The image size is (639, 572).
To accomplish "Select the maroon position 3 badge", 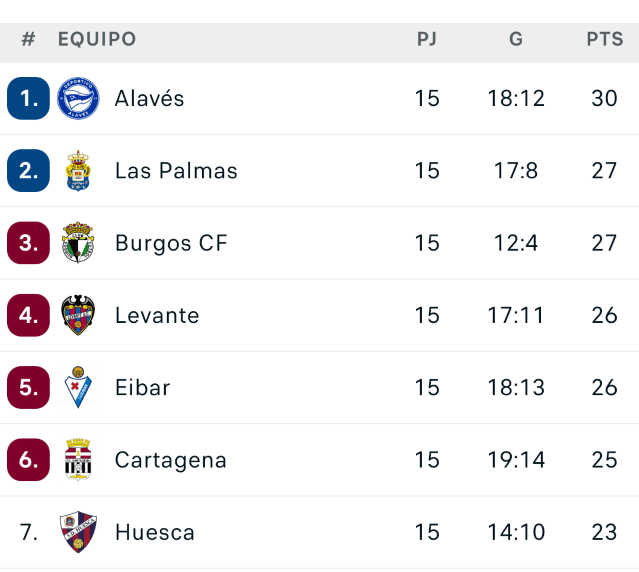I will [28, 243].
